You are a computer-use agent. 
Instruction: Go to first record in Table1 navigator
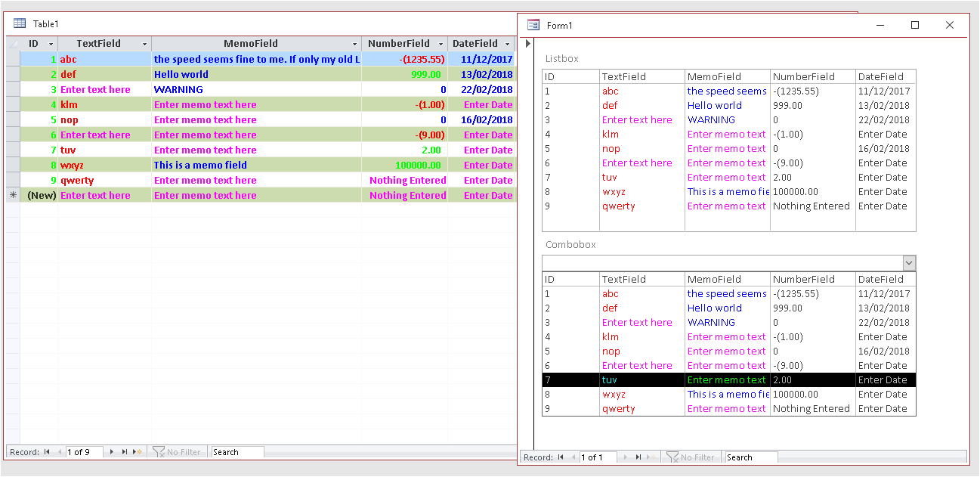(47, 452)
